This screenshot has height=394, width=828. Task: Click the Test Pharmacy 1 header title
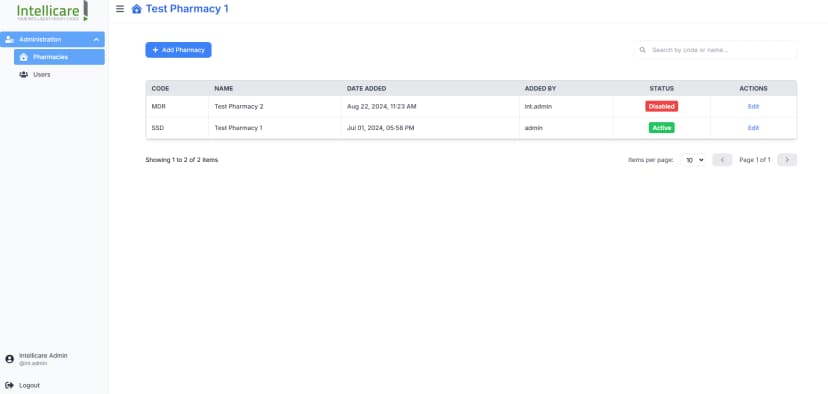click(x=187, y=9)
